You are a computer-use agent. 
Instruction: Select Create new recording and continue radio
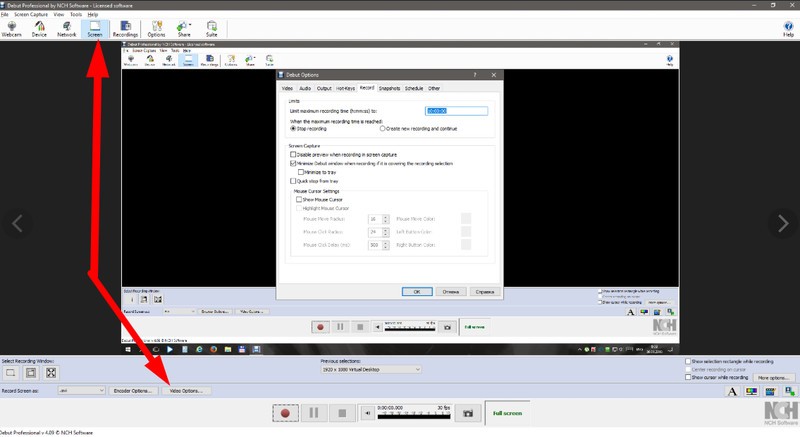tap(382, 128)
